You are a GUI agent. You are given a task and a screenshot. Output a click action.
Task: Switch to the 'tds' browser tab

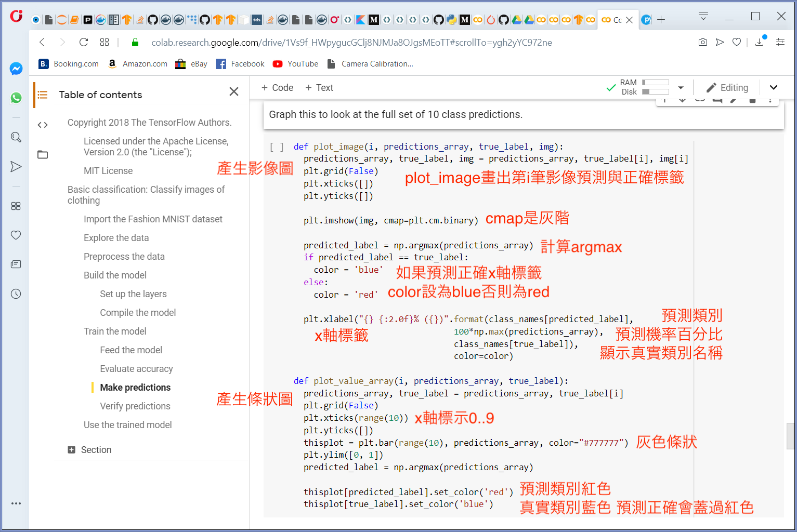(x=257, y=20)
